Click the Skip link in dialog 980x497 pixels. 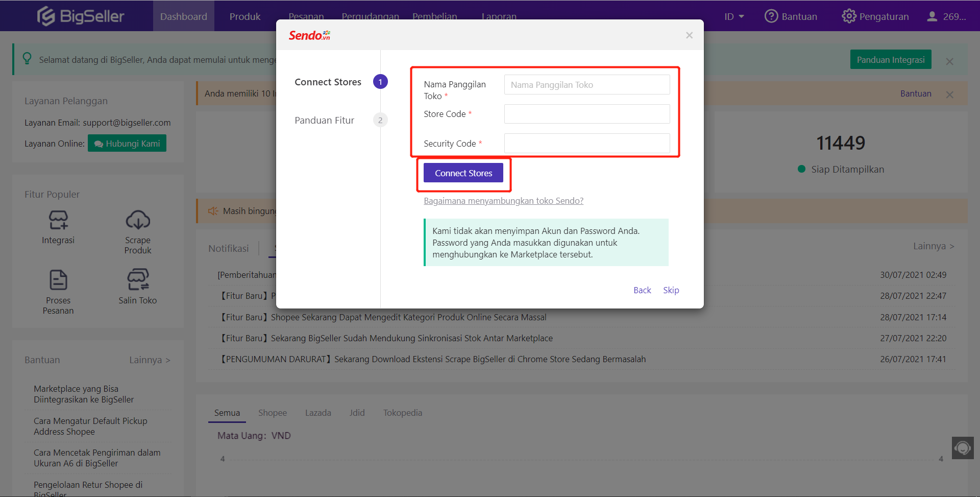point(671,290)
